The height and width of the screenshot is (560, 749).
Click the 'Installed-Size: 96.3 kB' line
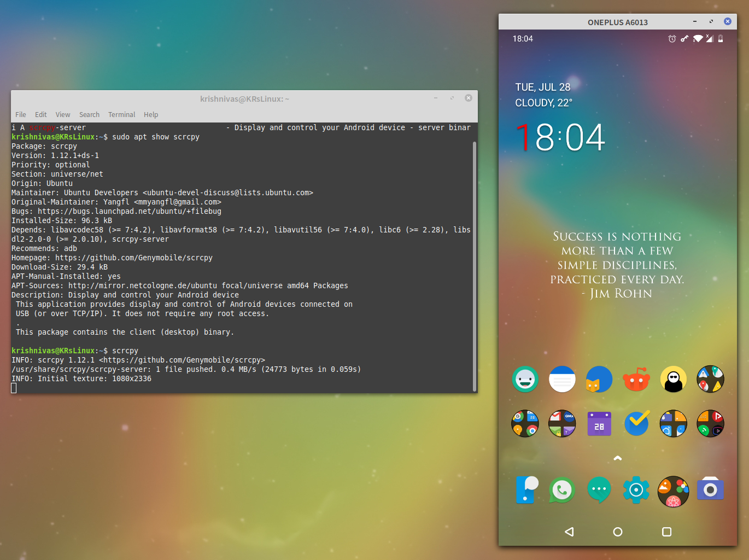coord(62,220)
